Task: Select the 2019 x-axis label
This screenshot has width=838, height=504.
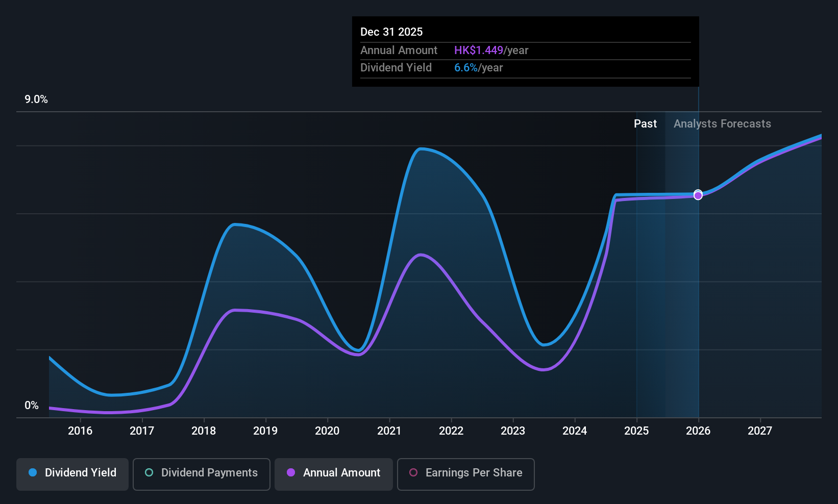Action: 265,431
